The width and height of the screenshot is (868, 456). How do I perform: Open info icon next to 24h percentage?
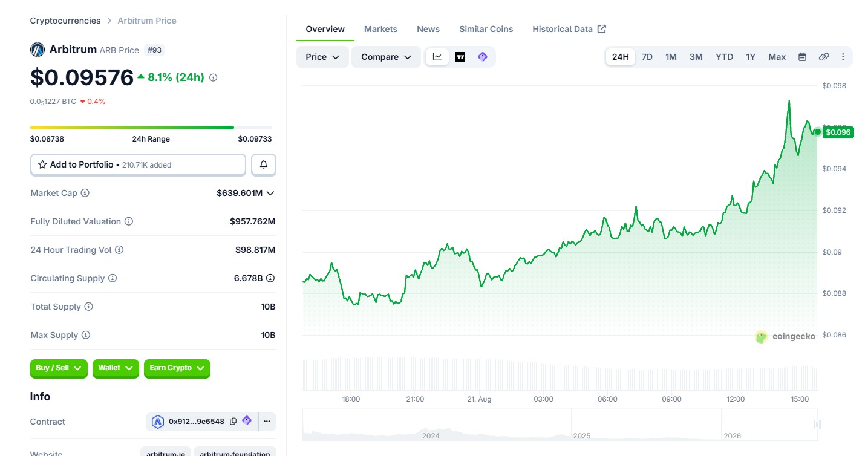(x=213, y=77)
